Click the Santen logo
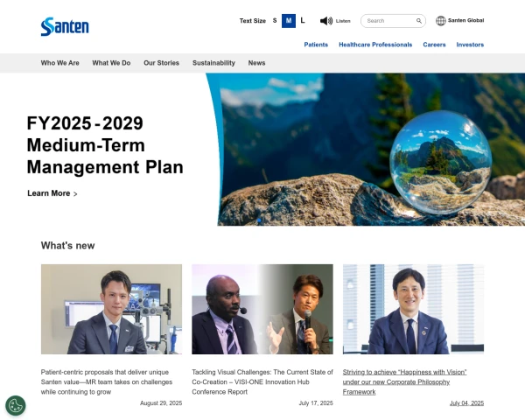 click(65, 26)
